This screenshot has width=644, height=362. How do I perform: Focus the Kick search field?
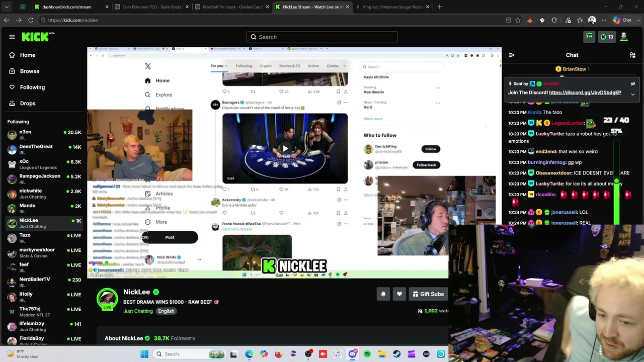[322, 37]
